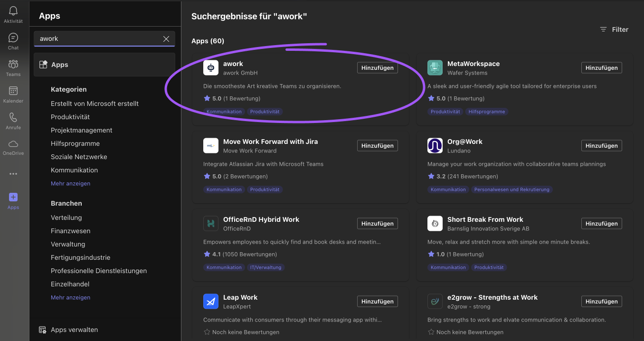Click the OfficeRnD Hybrid Work logo
Image resolution: width=644 pixels, height=341 pixels.
pyautogui.click(x=211, y=224)
